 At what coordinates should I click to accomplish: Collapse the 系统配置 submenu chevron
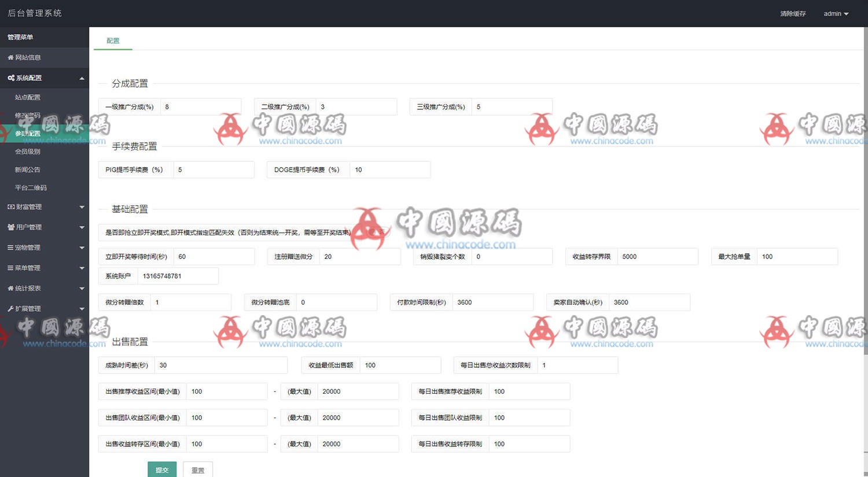(82, 77)
